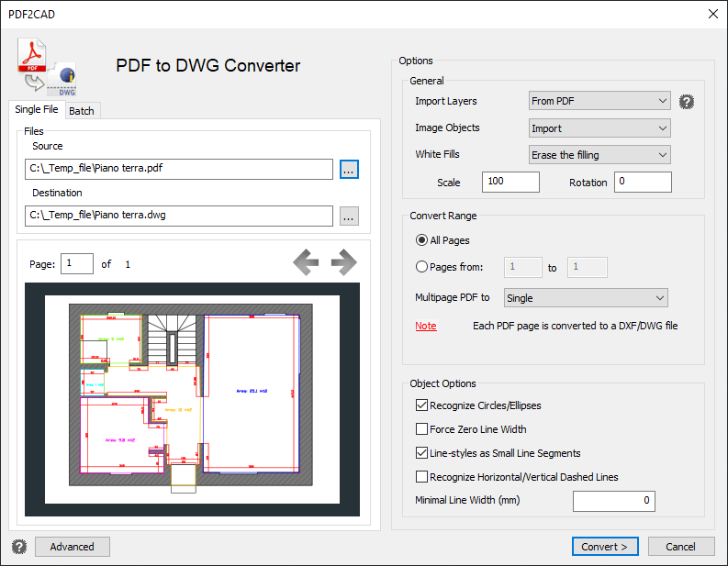Image resolution: width=728 pixels, height=566 pixels.
Task: Close the PDF2CAD dialog window
Action: click(713, 13)
